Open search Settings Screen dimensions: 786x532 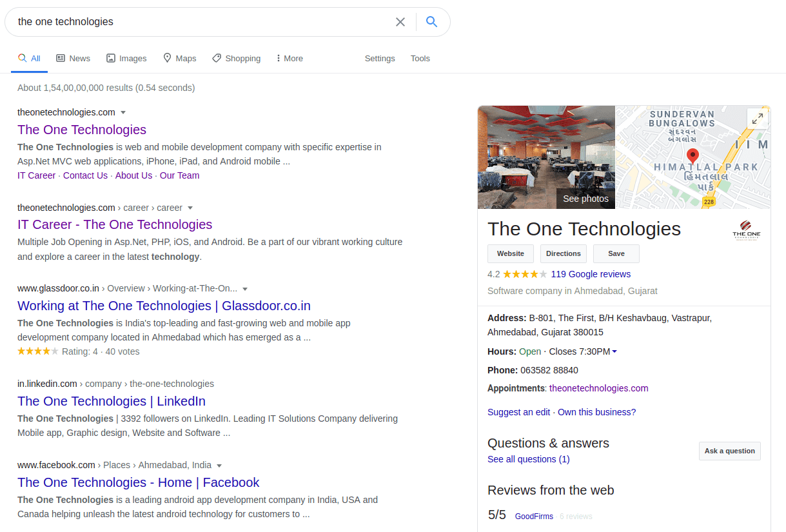click(x=380, y=58)
